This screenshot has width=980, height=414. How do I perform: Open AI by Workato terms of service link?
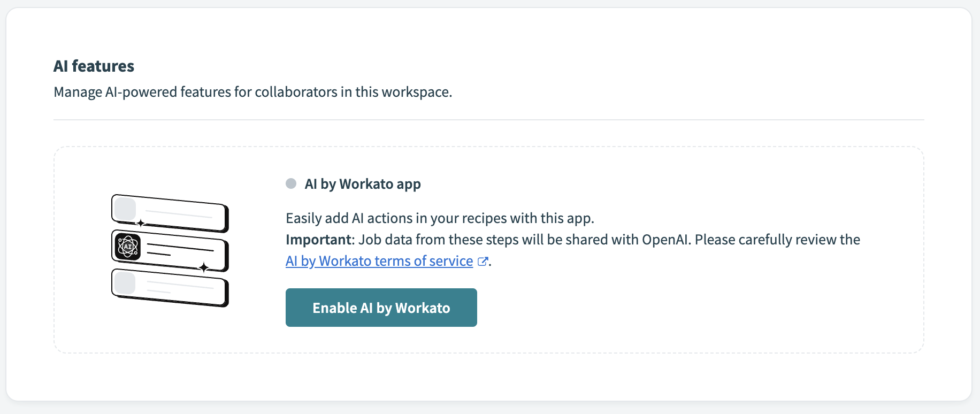379,261
